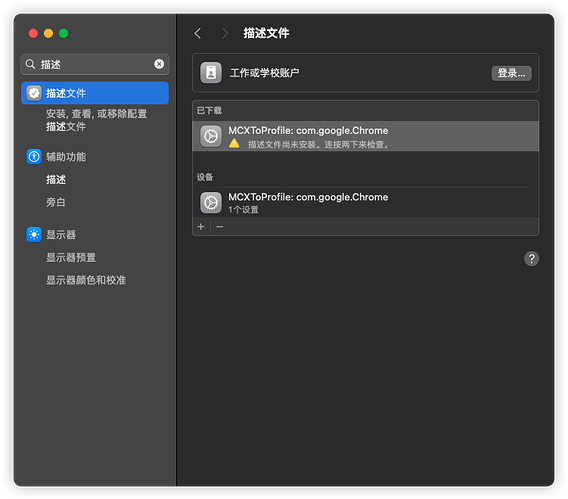Clear the search field with the X icon
The image size is (568, 499).
[159, 64]
